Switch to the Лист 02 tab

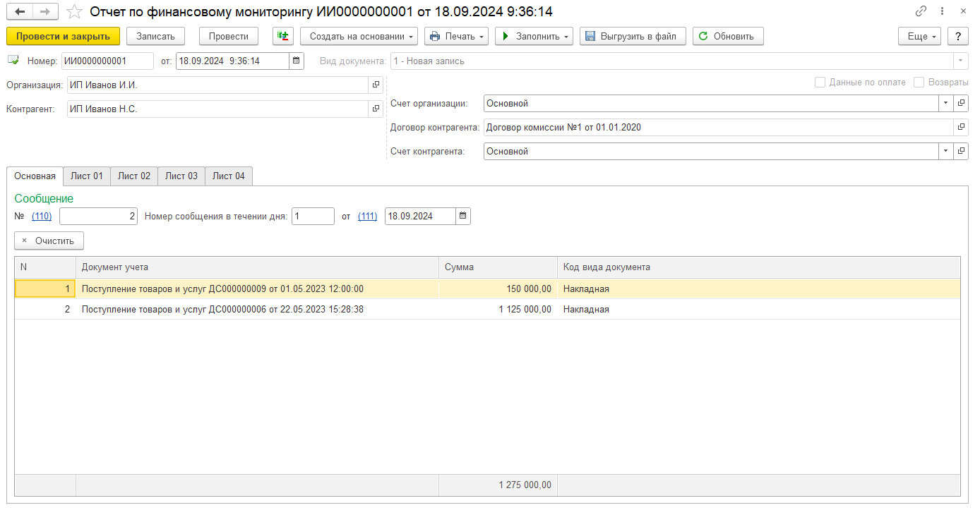tap(134, 176)
